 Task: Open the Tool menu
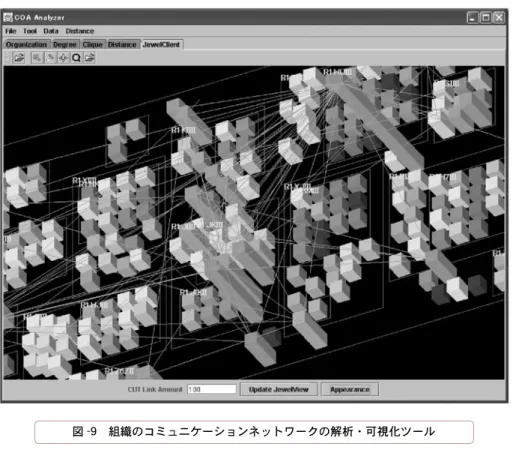tap(30, 31)
